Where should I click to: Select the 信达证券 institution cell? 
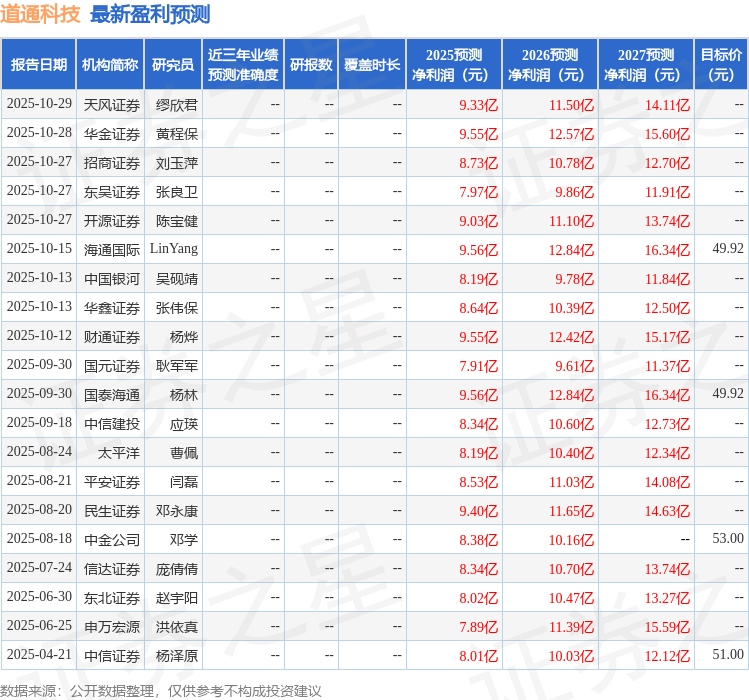pyautogui.click(x=112, y=569)
